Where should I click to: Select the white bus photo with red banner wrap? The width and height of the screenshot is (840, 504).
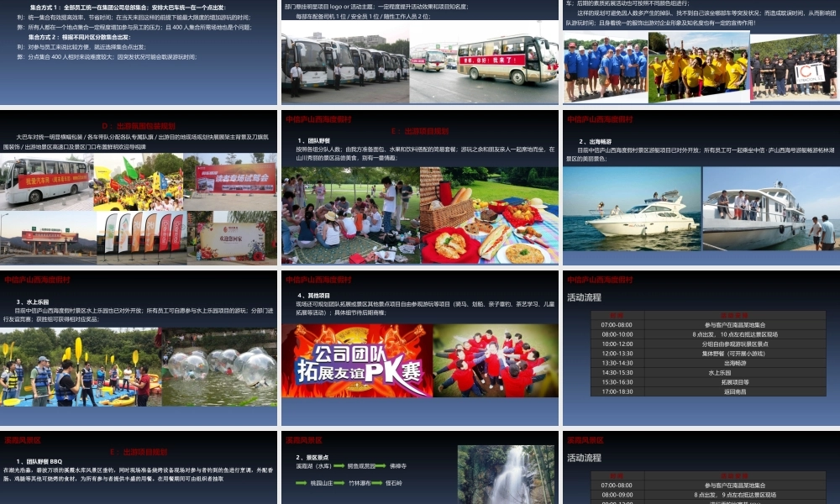[46, 181]
